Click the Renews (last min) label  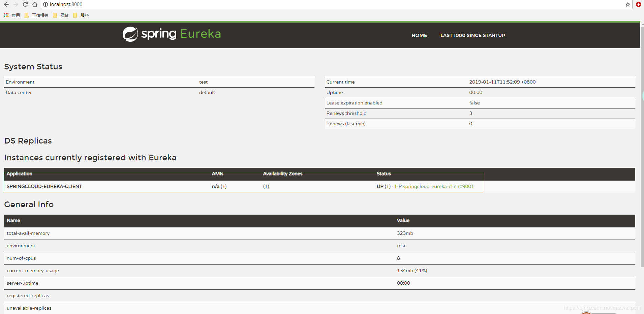(x=346, y=124)
